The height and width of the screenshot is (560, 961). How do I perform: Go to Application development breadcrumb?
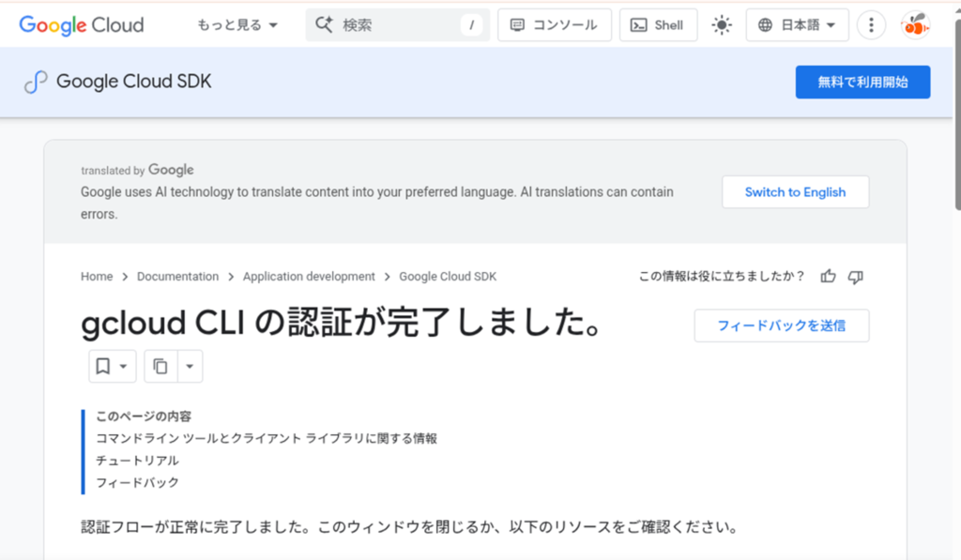(x=309, y=277)
